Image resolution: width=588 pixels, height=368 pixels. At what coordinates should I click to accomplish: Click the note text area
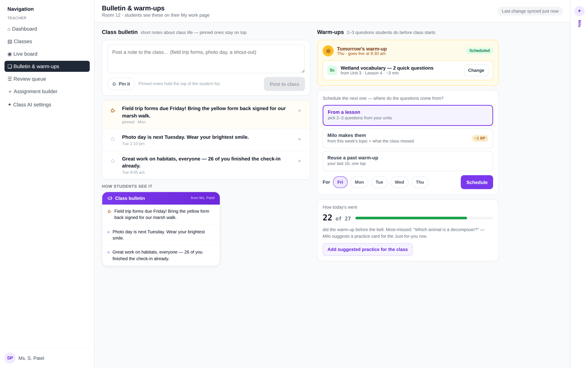[x=206, y=59]
